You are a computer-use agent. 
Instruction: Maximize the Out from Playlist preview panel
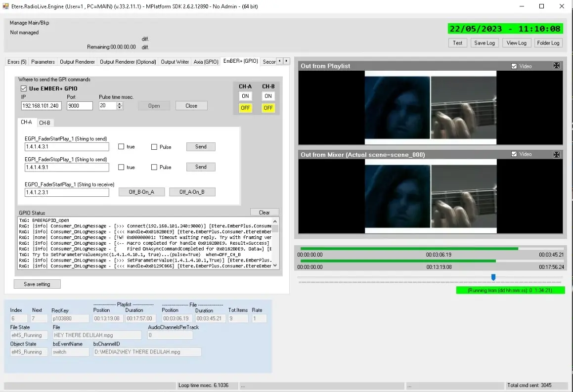pos(556,66)
